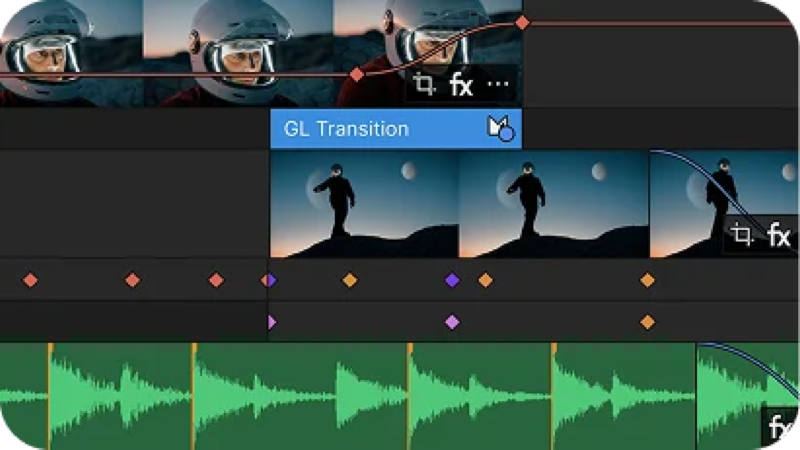Image resolution: width=800 pixels, height=450 pixels.
Task: Select half-hidden purple keyframe starting lower row
Action: (x=272, y=322)
